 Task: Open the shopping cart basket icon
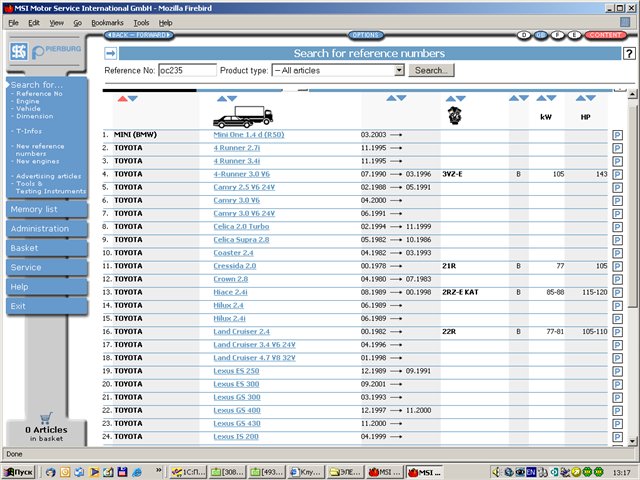[46, 418]
